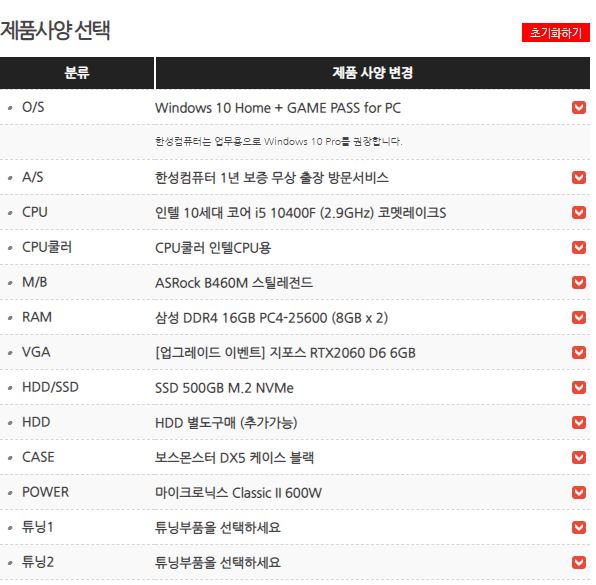Click the HDD category label
The height and width of the screenshot is (585, 596).
click(36, 422)
